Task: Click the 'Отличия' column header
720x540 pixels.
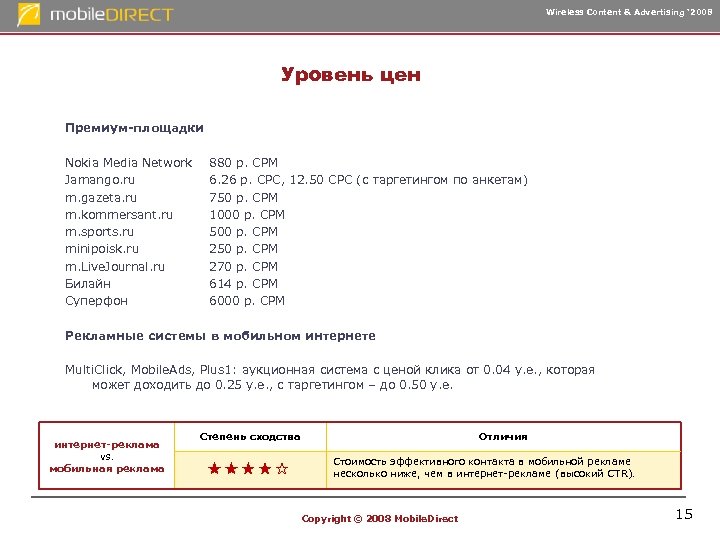Action: pyautogui.click(x=503, y=437)
